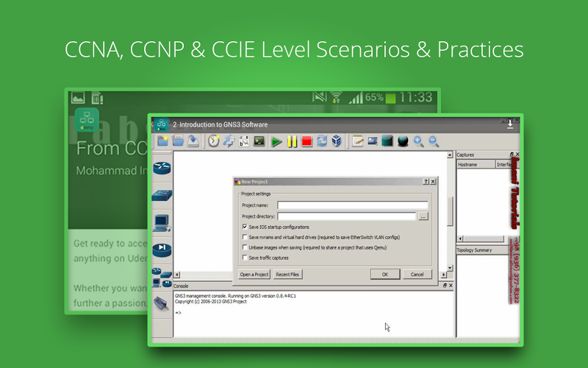Suspend all devices with yellow pause icon
Screen dimensions: 588x368
click(292, 141)
